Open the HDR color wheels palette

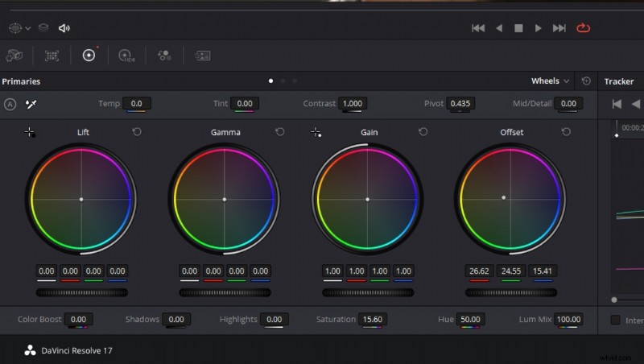pyautogui.click(x=126, y=56)
